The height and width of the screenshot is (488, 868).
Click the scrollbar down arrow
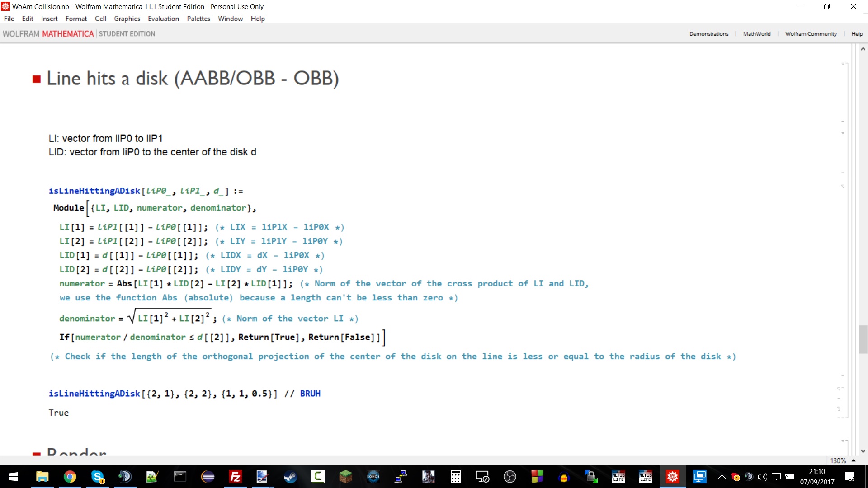coord(863,451)
